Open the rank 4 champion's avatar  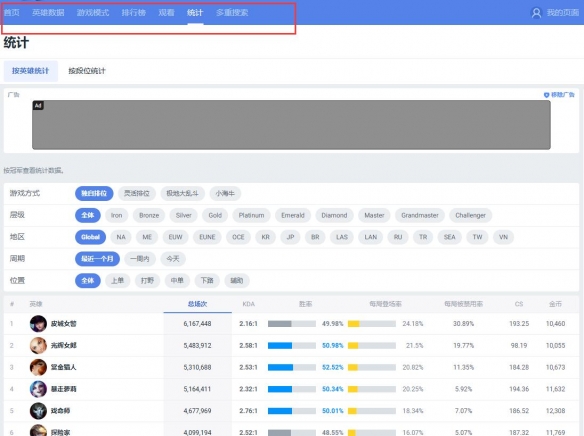coord(38,389)
